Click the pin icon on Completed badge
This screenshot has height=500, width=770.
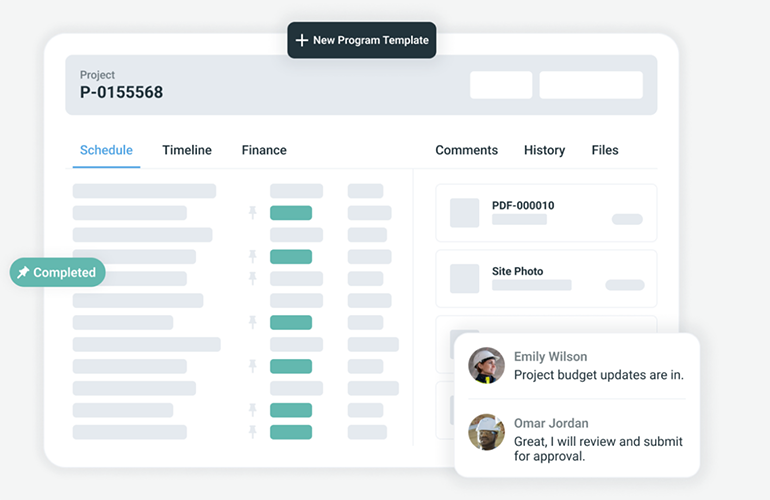tap(23, 272)
